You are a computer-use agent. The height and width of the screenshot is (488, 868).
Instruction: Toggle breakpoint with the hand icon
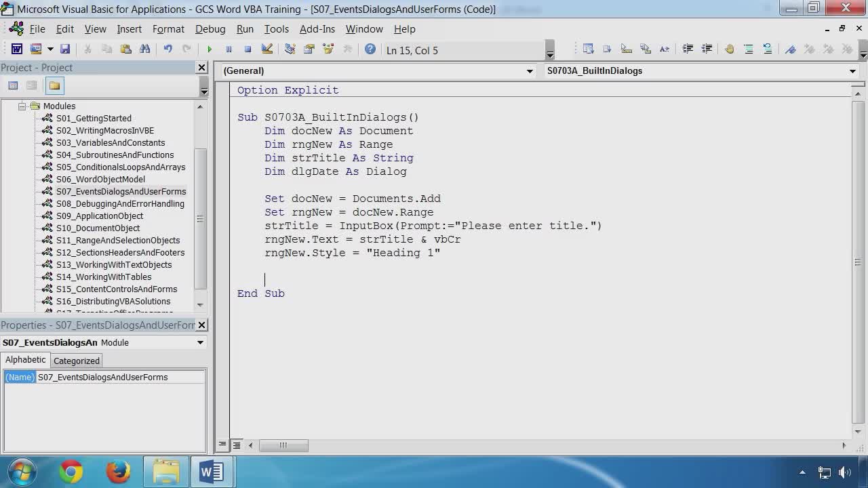click(x=730, y=49)
